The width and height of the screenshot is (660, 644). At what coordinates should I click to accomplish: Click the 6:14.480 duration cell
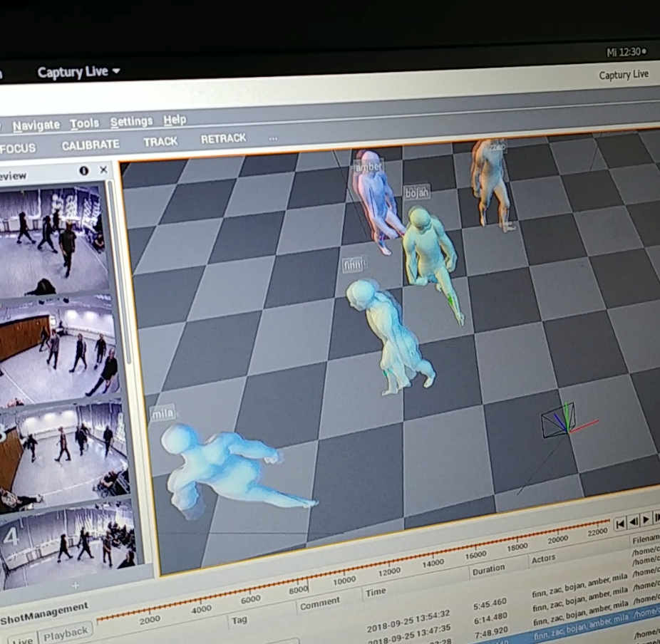491,617
